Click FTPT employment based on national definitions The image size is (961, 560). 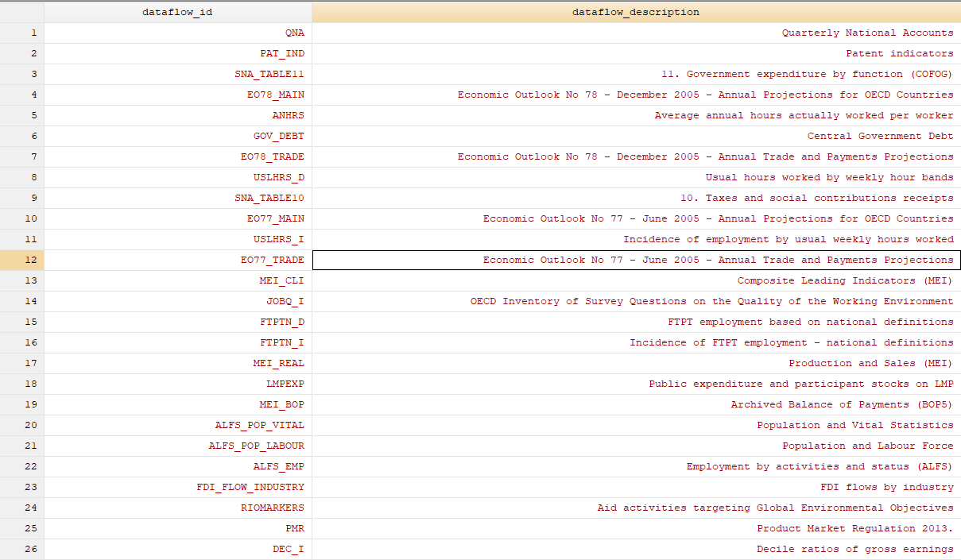636,322
